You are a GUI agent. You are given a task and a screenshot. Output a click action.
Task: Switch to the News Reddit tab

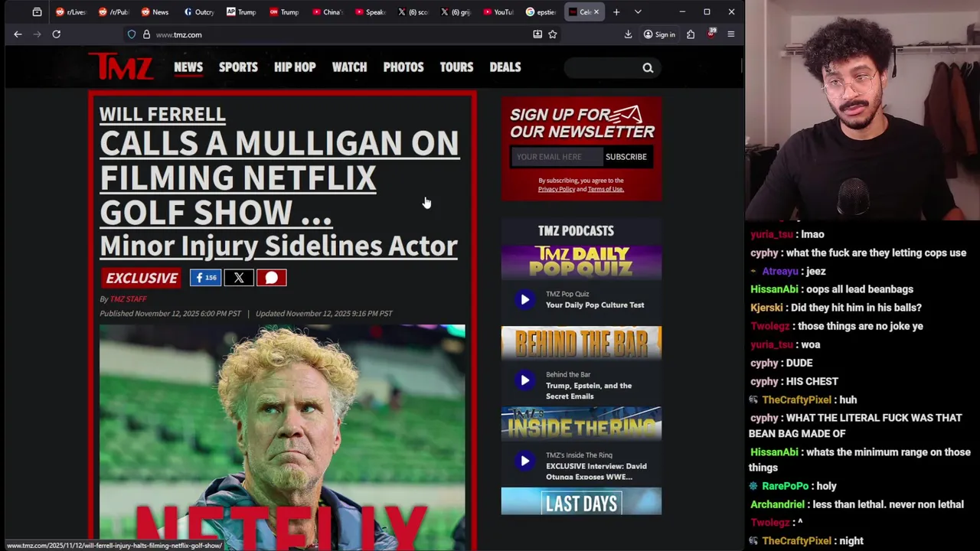pyautogui.click(x=155, y=12)
